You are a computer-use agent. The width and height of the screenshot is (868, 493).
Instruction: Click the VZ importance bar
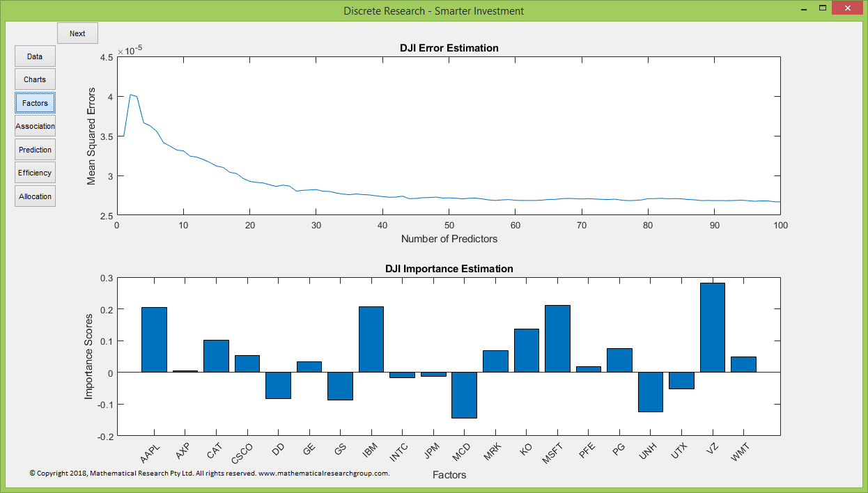[x=712, y=327]
